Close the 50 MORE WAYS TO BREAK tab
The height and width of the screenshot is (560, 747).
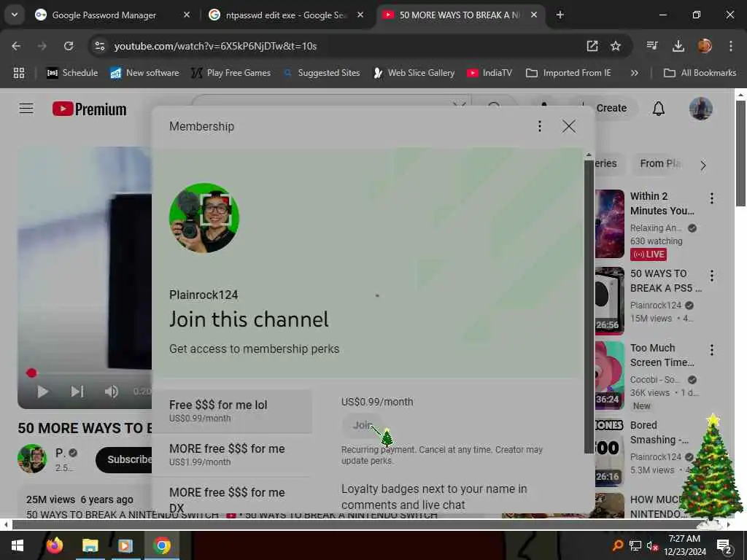[534, 15]
